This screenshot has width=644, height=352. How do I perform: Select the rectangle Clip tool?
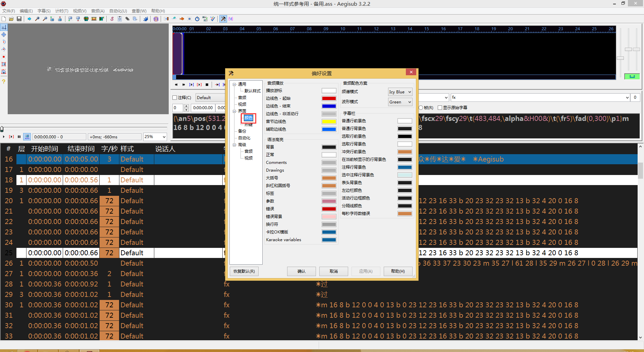click(x=4, y=64)
